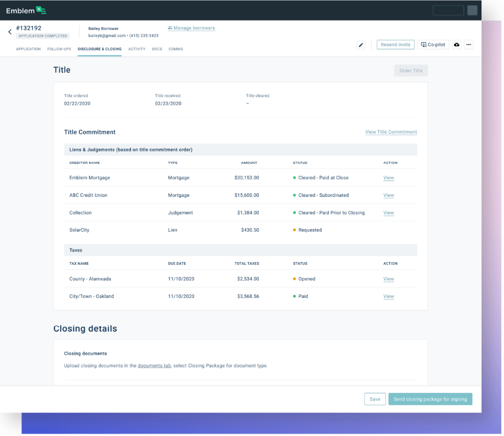Click the Order Title button

410,70
